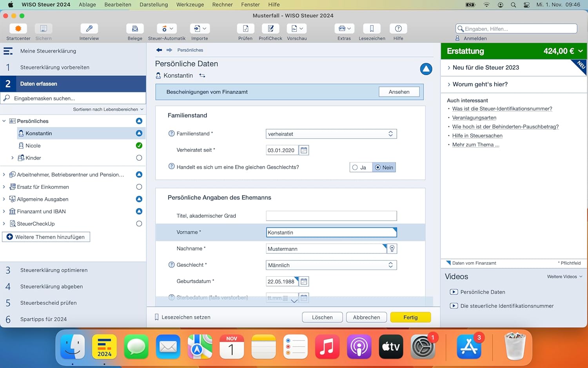The height and width of the screenshot is (368, 588).
Task: Click the Vorname input field
Action: coord(331,232)
